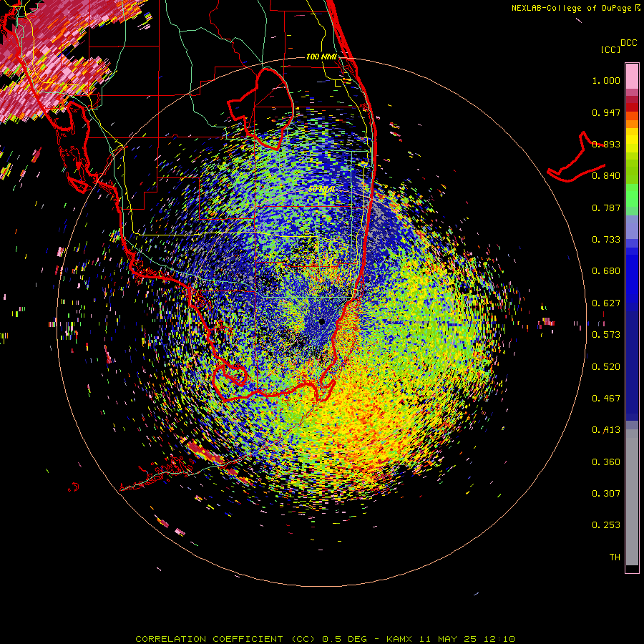Viewport: 644px width, 644px height.
Task: Click the 100 NMI range ring label
Action: click(321, 57)
